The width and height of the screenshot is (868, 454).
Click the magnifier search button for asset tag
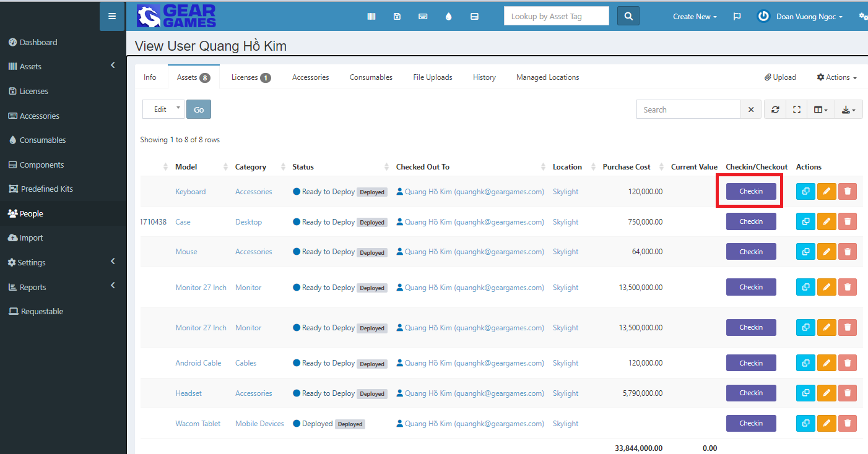628,17
